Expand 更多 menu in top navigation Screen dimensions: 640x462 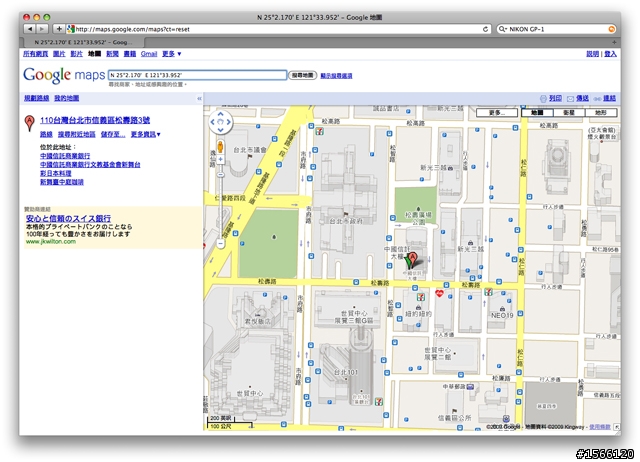tap(171, 54)
